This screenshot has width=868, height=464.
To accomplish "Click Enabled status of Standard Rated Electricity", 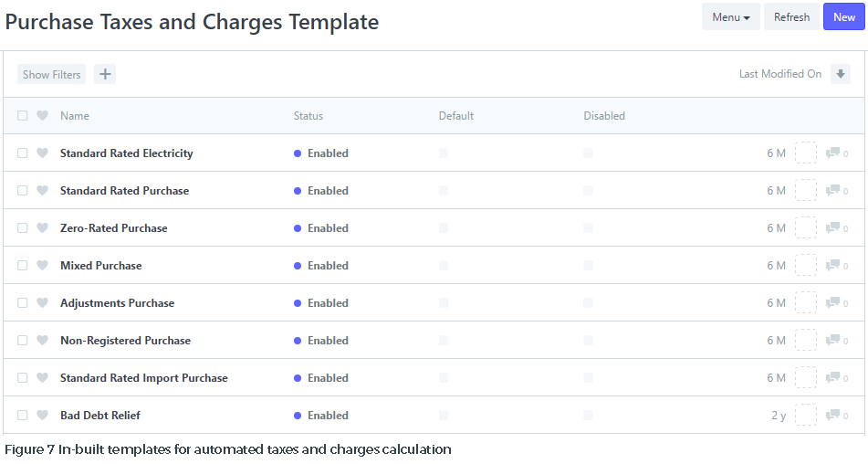I will pyautogui.click(x=321, y=153).
